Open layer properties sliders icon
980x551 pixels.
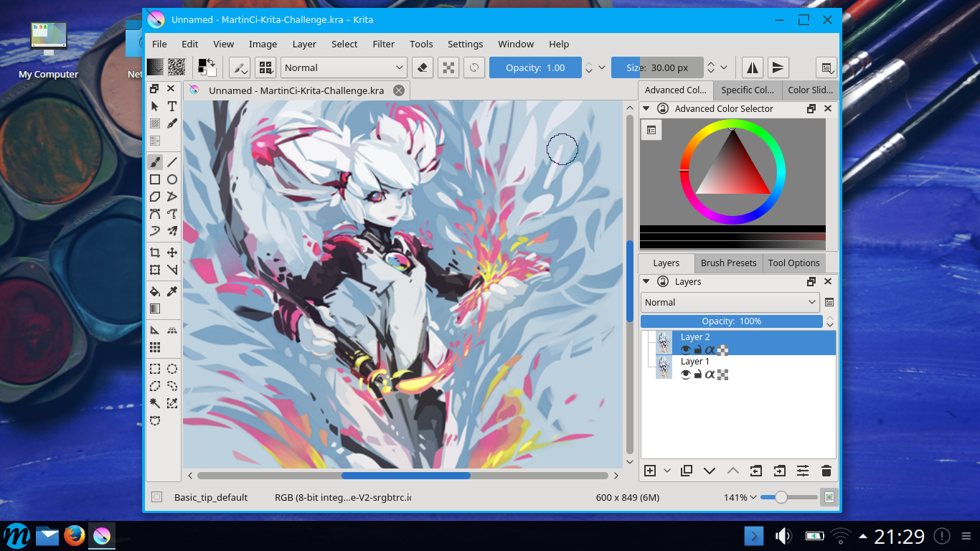[x=803, y=471]
